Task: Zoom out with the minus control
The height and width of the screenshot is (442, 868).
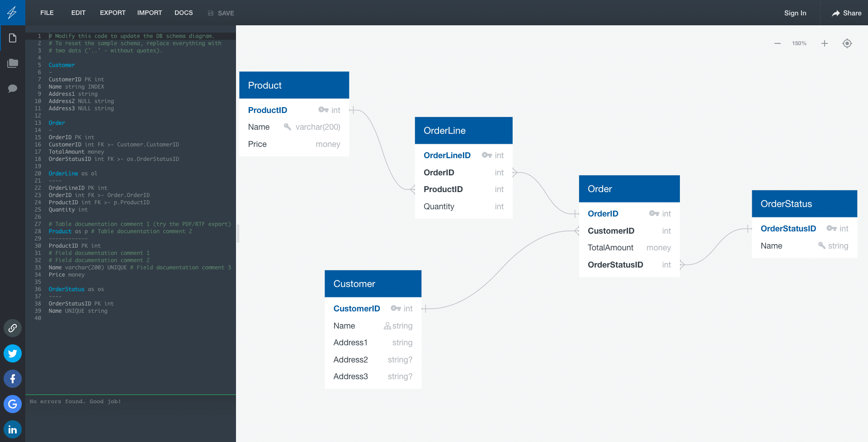Action: coord(777,43)
